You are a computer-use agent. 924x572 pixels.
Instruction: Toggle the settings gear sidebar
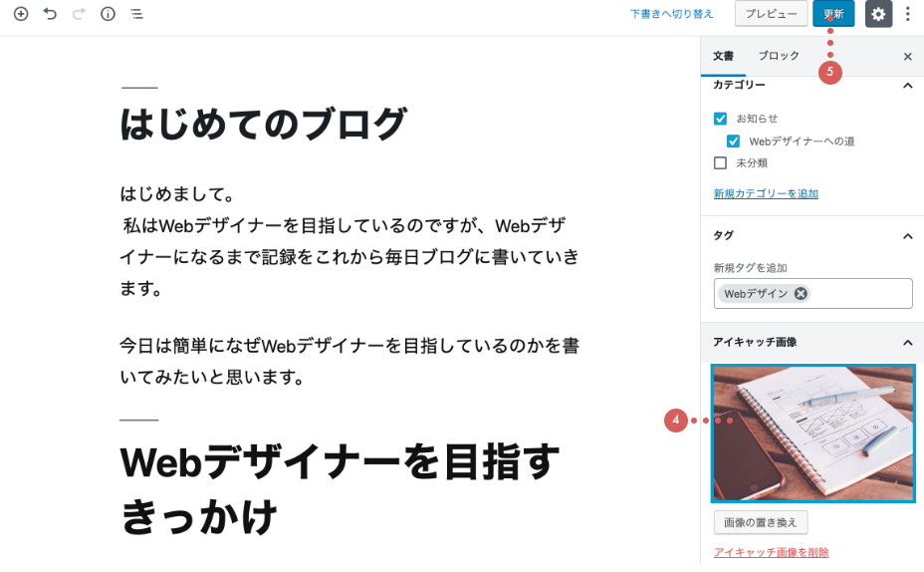tap(878, 14)
